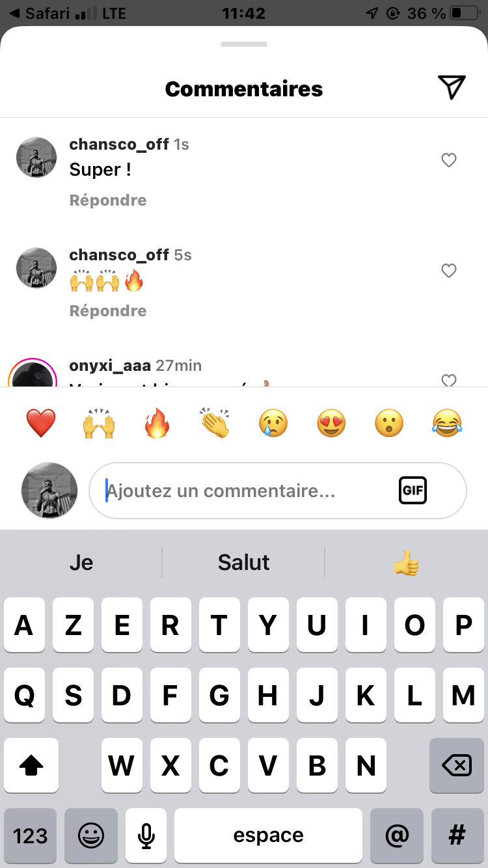Insert the heart-eyes quick emoji

(x=331, y=424)
